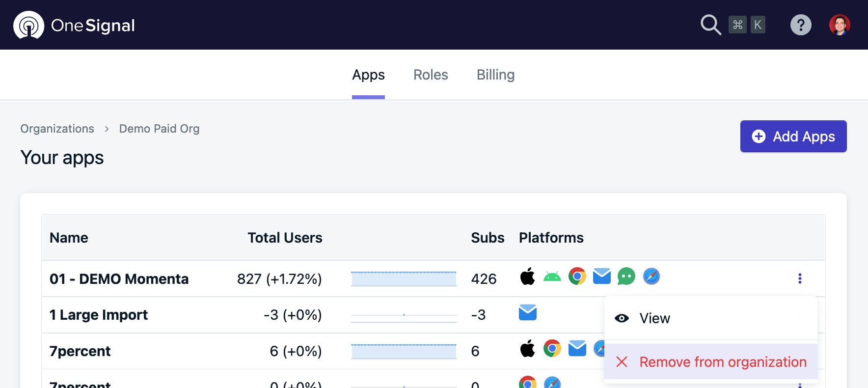Click email icon in DEMO Momenta row
Screen dimensions: 868x388
[x=602, y=277]
